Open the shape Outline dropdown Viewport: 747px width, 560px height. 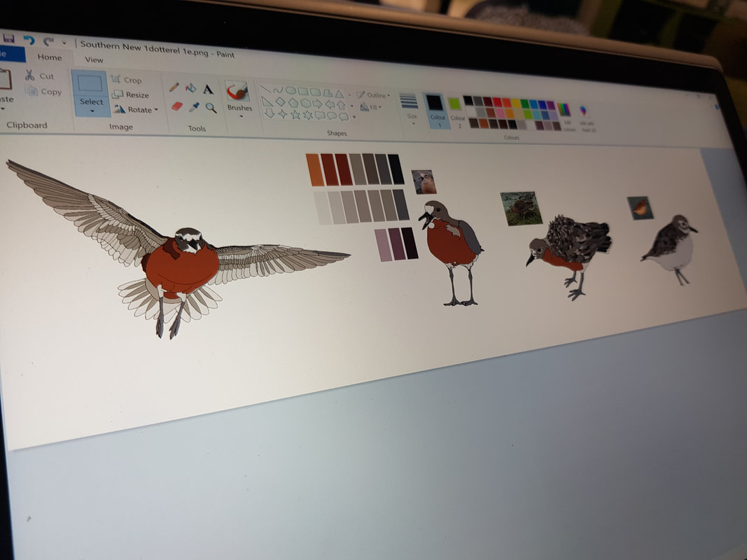coord(373,95)
